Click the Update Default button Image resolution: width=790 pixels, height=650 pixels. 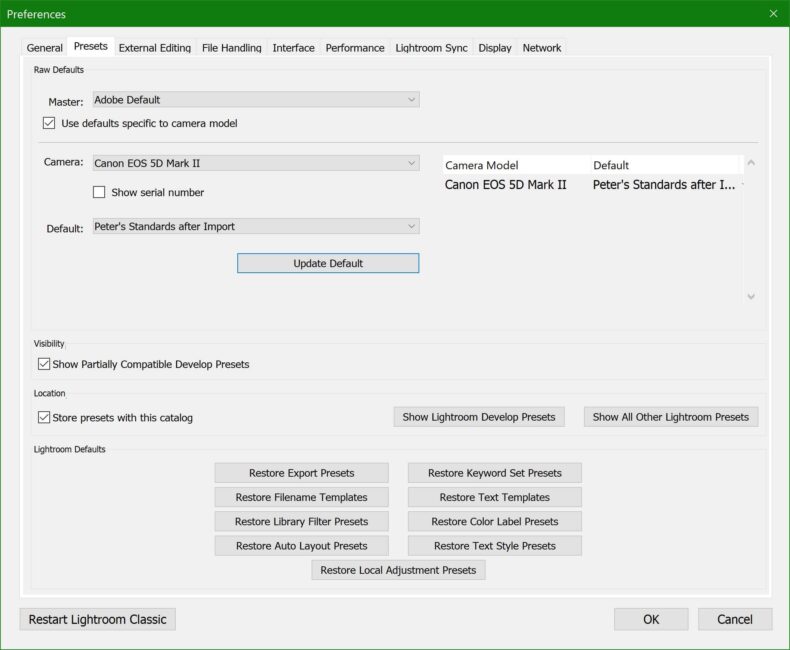328,263
